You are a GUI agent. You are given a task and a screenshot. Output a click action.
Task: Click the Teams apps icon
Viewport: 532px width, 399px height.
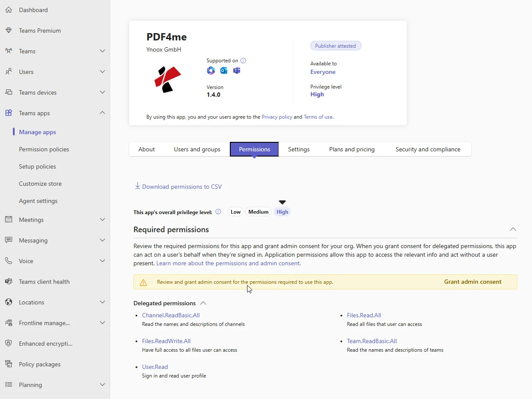coord(9,113)
